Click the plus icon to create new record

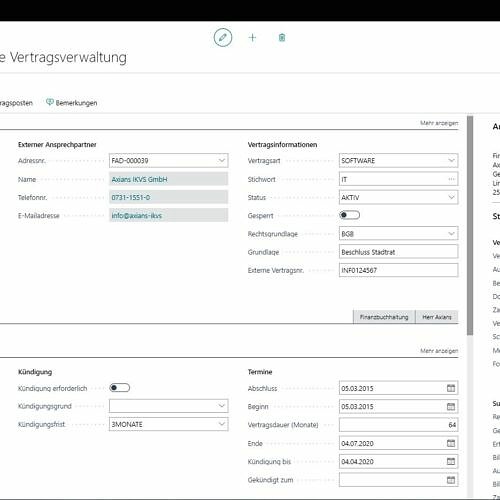tap(252, 38)
